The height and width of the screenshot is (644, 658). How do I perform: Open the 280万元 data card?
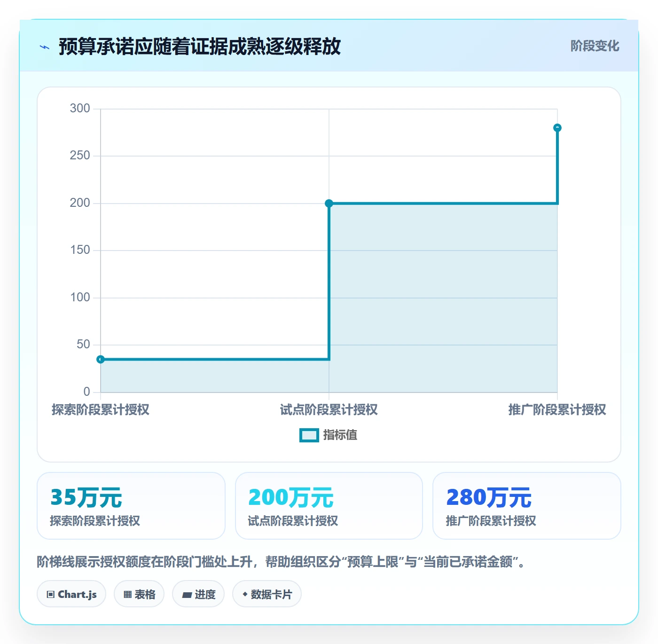pyautogui.click(x=527, y=506)
